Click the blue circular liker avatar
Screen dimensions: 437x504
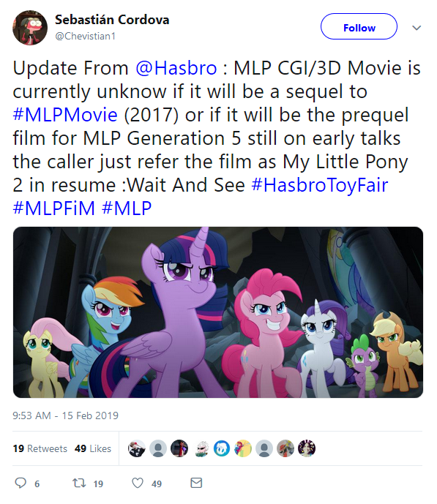222,448
